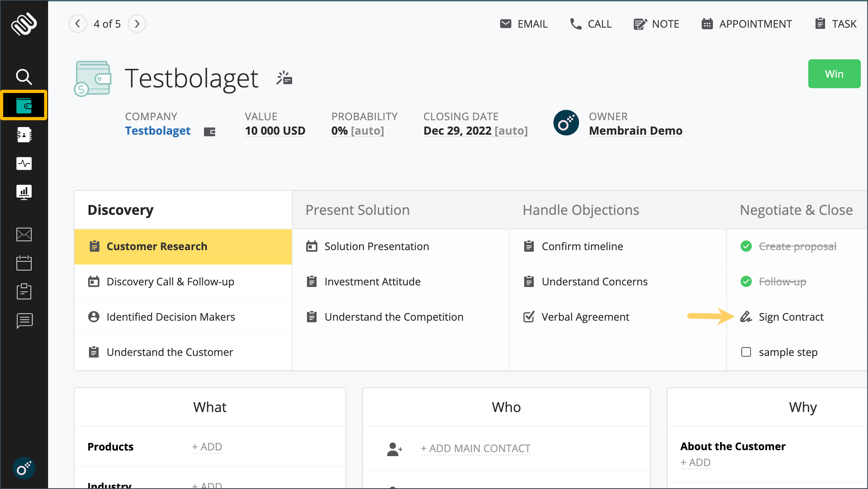Open the reports chart sidebar icon
Screen dimensions: 868x489
click(x=24, y=192)
